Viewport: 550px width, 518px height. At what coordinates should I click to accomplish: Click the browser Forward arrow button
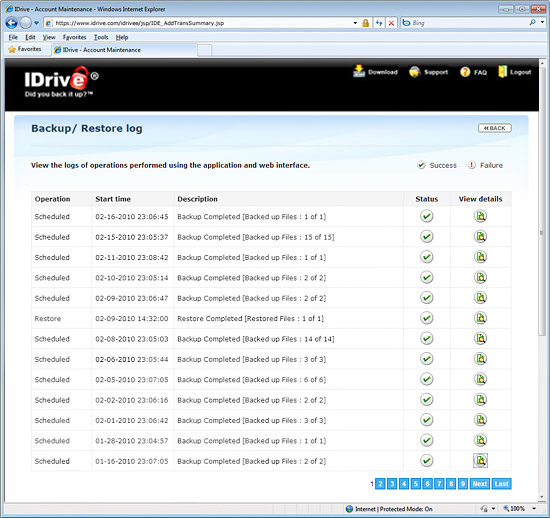(26, 23)
